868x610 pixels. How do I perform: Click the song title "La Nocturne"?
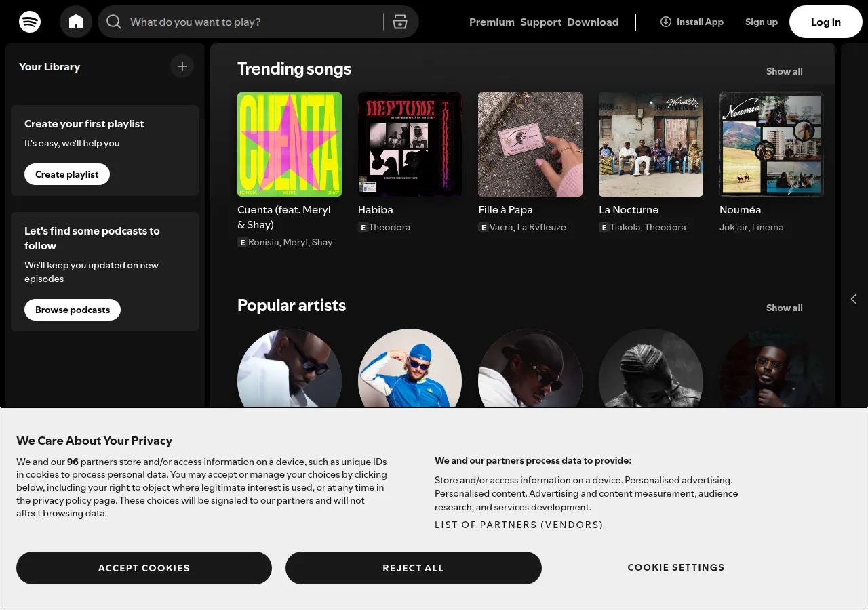point(629,210)
